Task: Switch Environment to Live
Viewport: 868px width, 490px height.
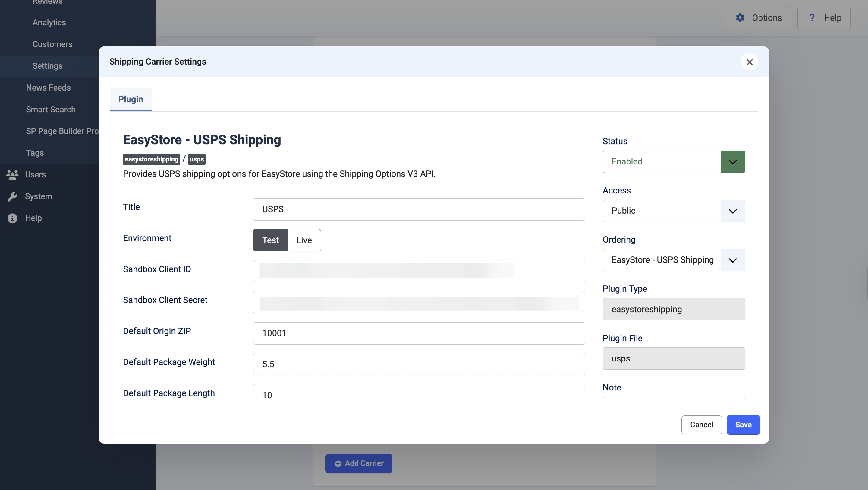Action: 303,240
